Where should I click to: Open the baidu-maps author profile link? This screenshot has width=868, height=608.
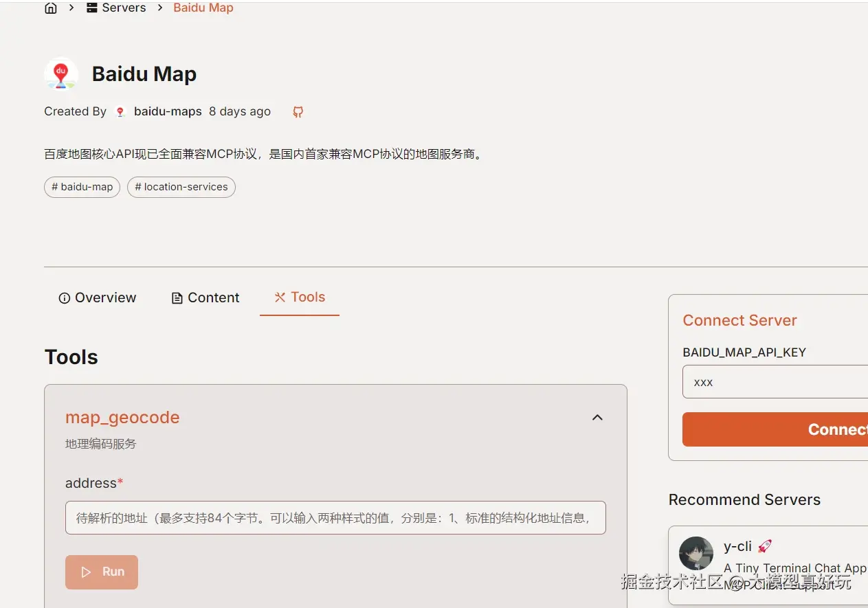(x=168, y=111)
